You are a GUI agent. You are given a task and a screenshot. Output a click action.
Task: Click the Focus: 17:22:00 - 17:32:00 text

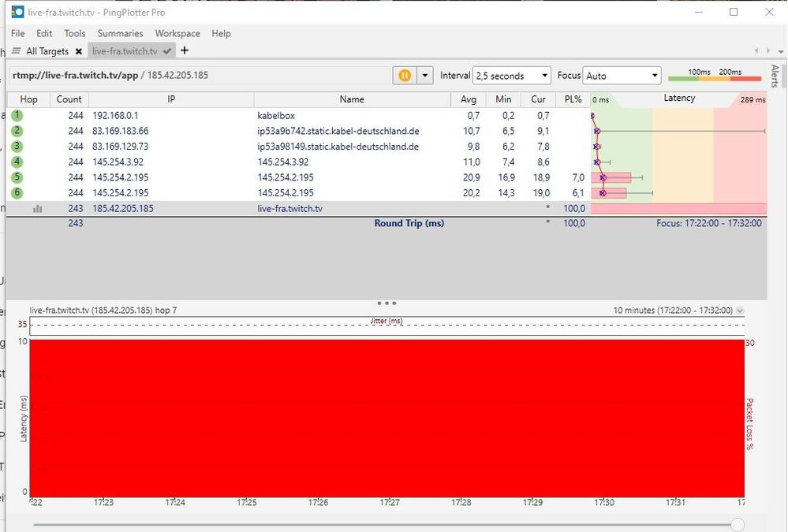708,223
